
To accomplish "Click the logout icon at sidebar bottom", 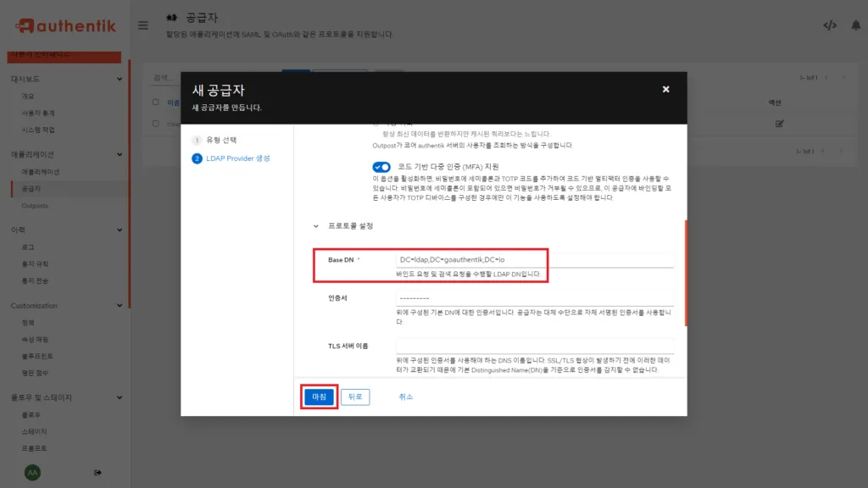I will tap(98, 472).
